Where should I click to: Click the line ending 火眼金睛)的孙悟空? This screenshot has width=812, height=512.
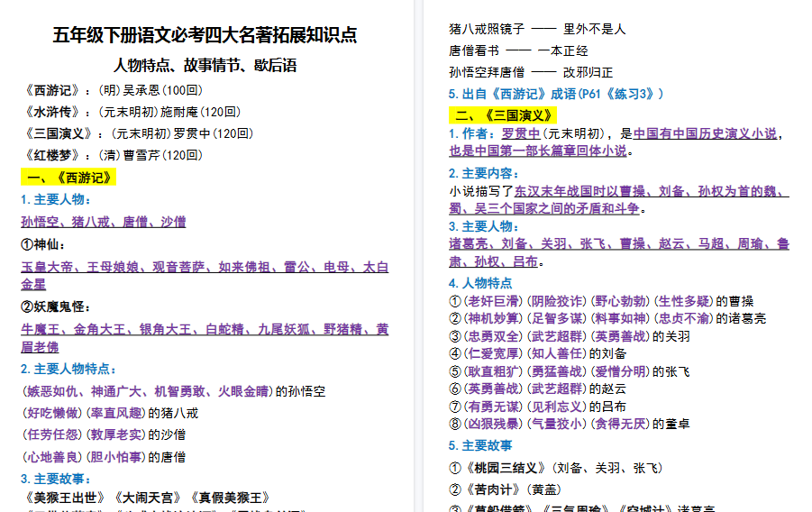(x=173, y=391)
